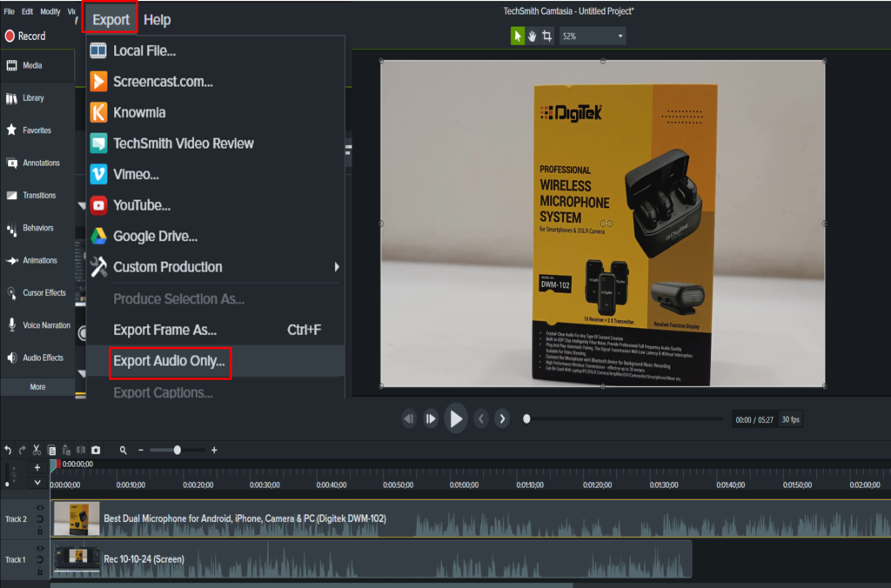Choose TechSmith Video Review option
The height and width of the screenshot is (588, 891).
[216, 144]
